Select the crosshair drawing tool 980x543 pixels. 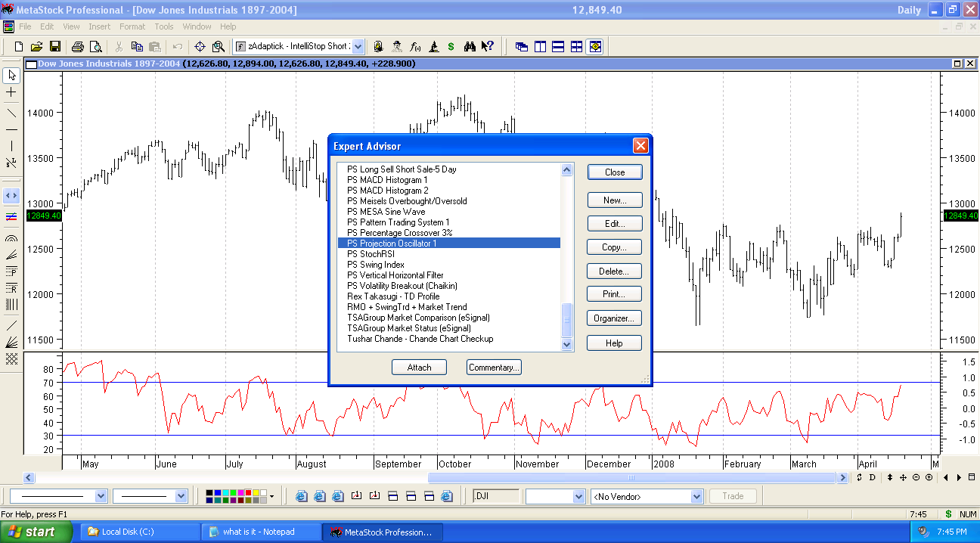pyautogui.click(x=11, y=92)
